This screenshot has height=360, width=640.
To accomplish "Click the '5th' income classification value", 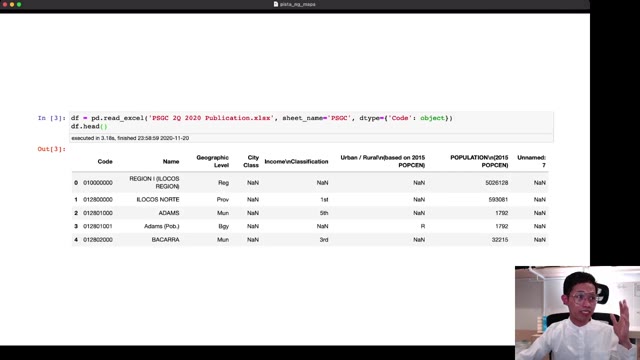I will [x=324, y=213].
